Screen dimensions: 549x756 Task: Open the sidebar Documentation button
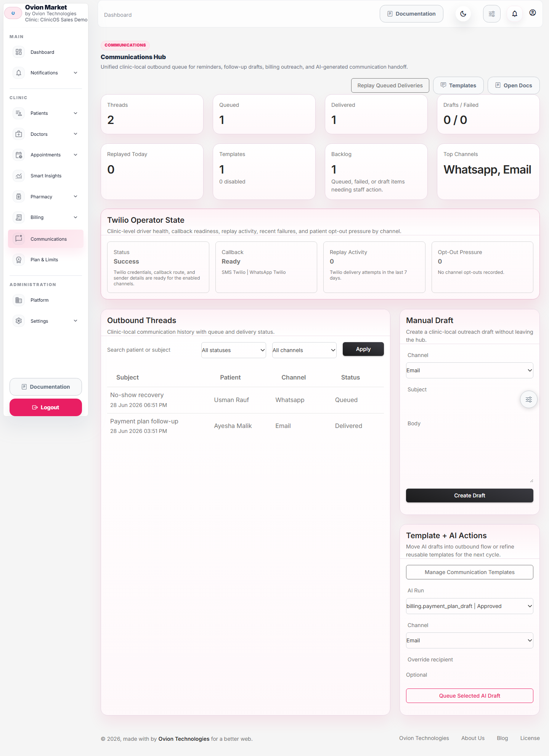coord(46,387)
